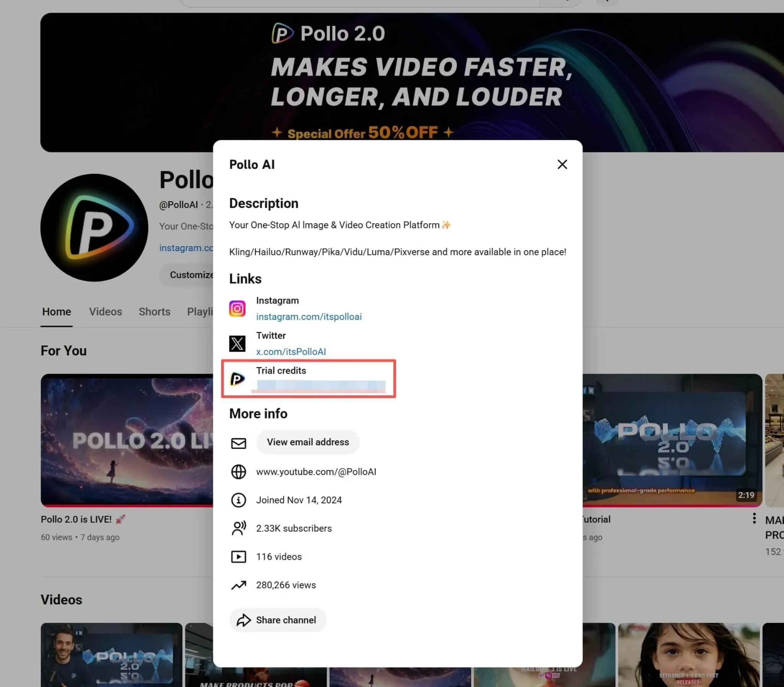Click the info icon beside Joined date

238,500
